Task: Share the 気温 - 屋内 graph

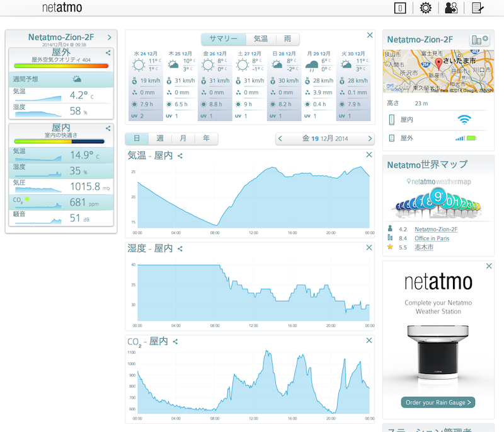Action: coord(180,155)
